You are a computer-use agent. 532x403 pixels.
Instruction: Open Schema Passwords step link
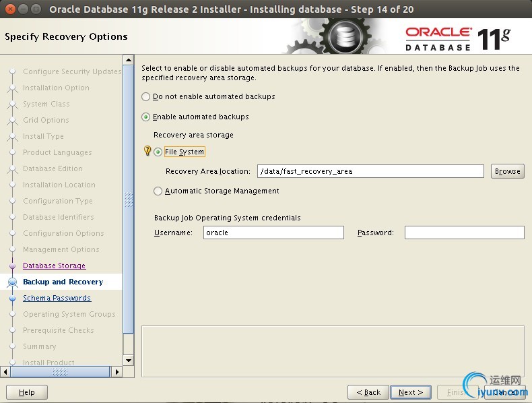coord(57,298)
